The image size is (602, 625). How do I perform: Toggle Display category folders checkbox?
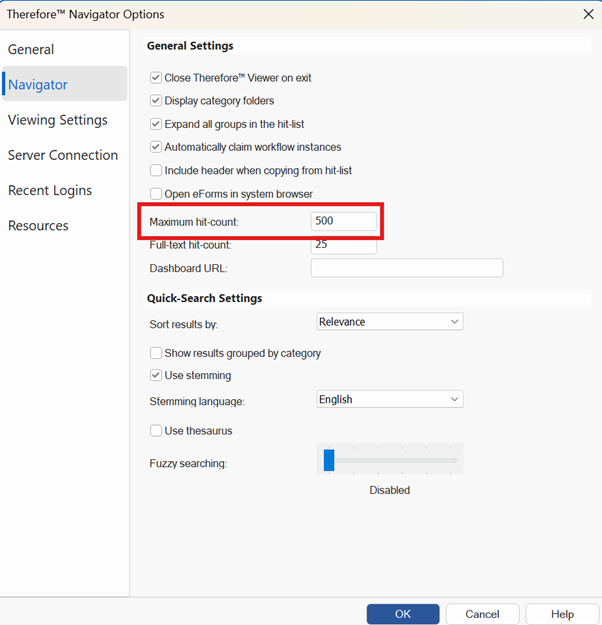click(x=156, y=100)
